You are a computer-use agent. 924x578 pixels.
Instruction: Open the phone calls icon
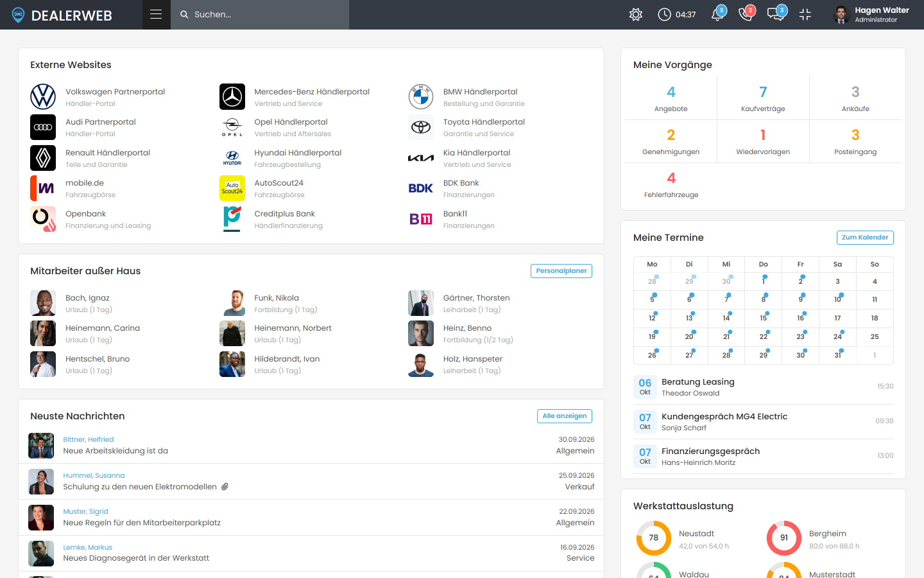pyautogui.click(x=746, y=14)
